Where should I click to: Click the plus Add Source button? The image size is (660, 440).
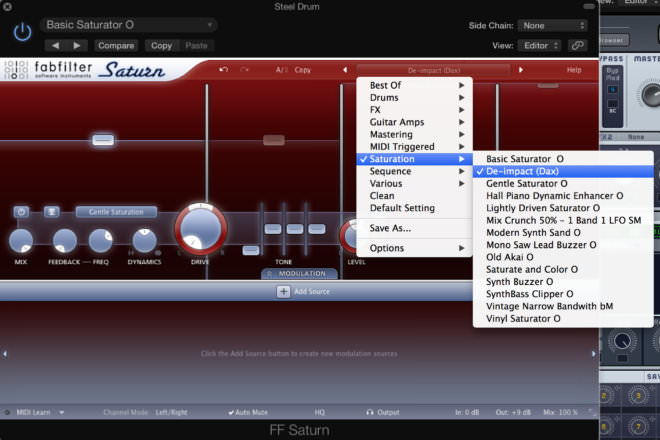click(283, 291)
